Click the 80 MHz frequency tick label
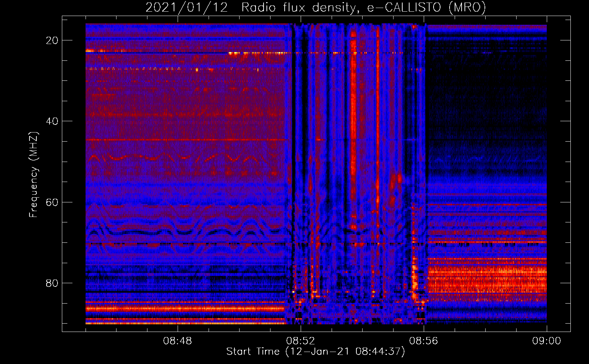The width and height of the screenshot is (589, 364). [x=52, y=283]
